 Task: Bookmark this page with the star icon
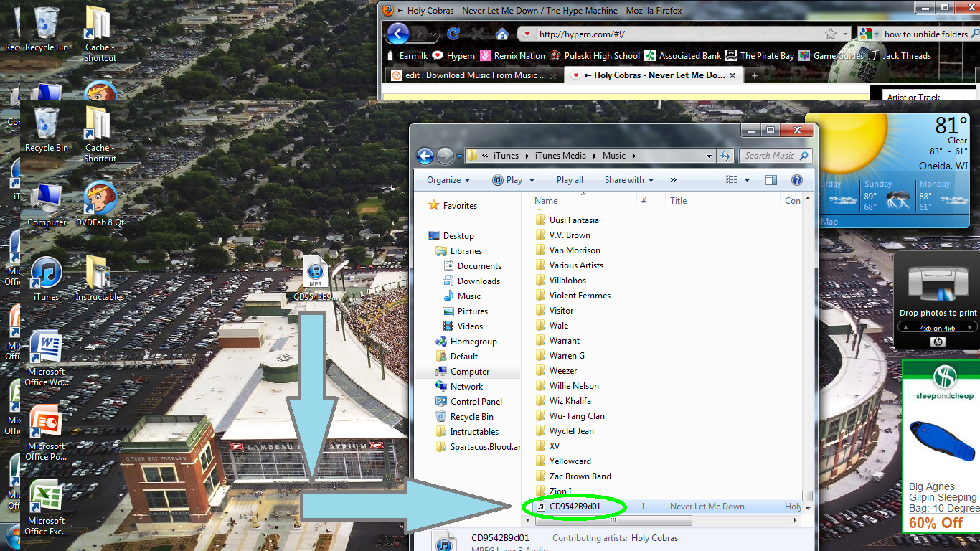pos(831,34)
